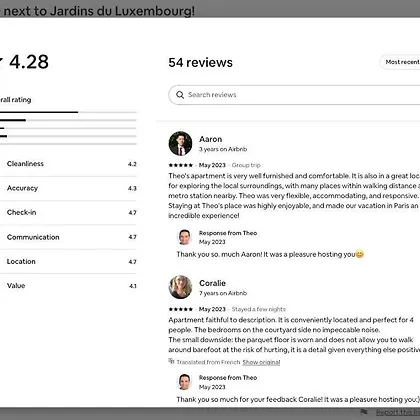The image size is (420, 420).
Task: Click the Value rating label
Action: (x=16, y=286)
